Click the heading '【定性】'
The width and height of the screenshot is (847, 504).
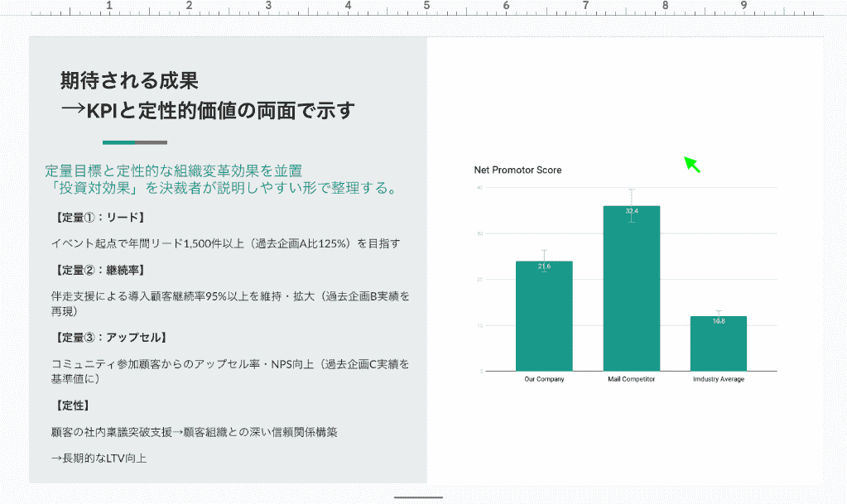click(72, 406)
